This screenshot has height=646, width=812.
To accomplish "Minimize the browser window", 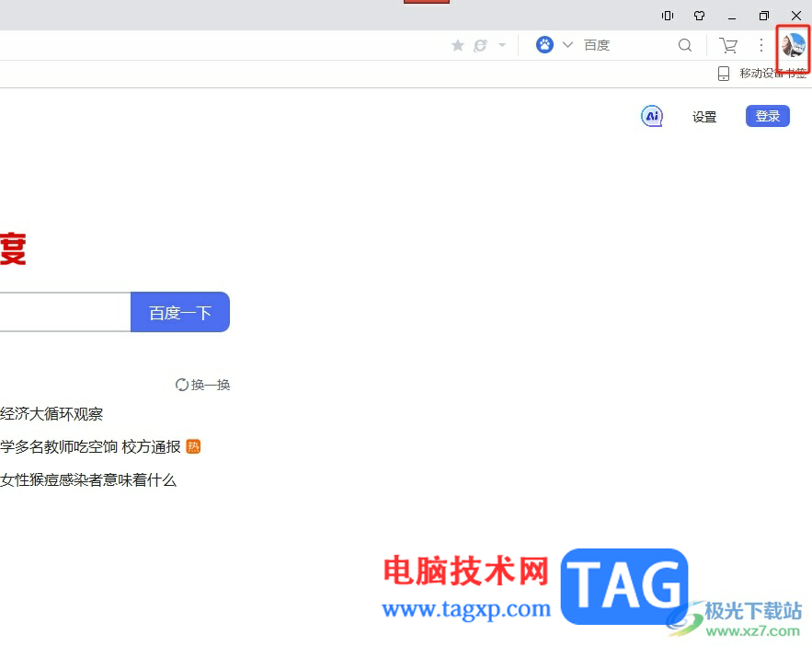I will pos(732,17).
